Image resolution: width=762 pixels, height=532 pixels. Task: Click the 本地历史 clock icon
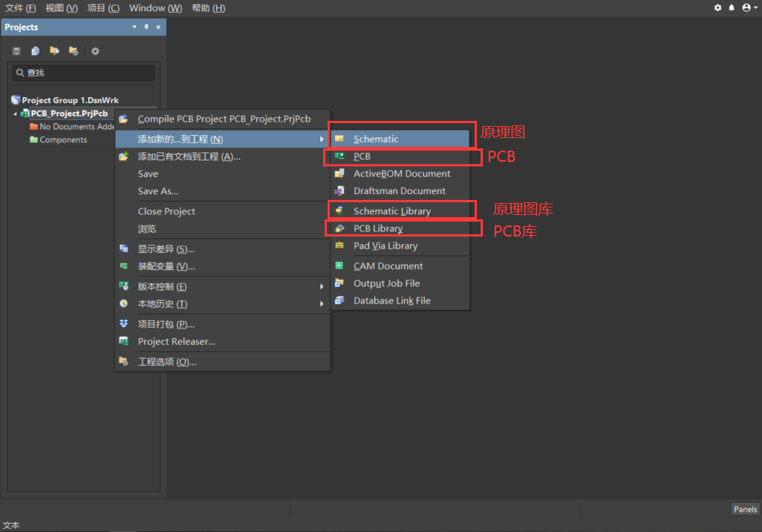point(124,304)
